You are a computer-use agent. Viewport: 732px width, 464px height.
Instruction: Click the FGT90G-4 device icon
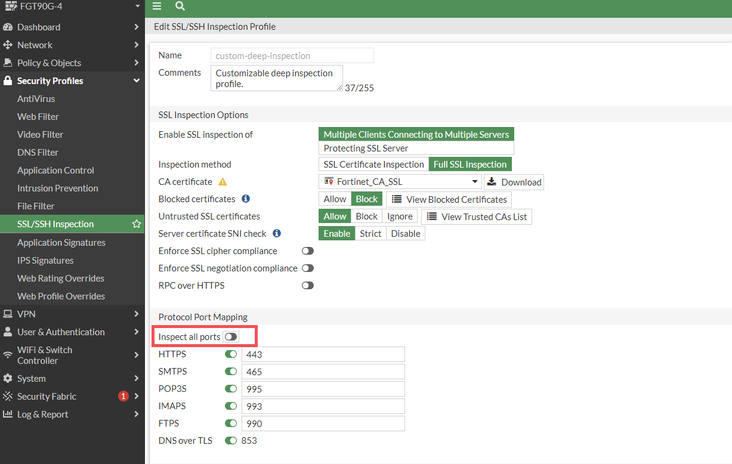point(10,6)
